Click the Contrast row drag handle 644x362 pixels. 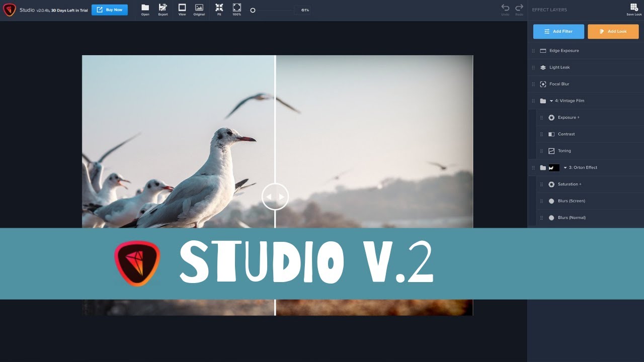point(542,134)
